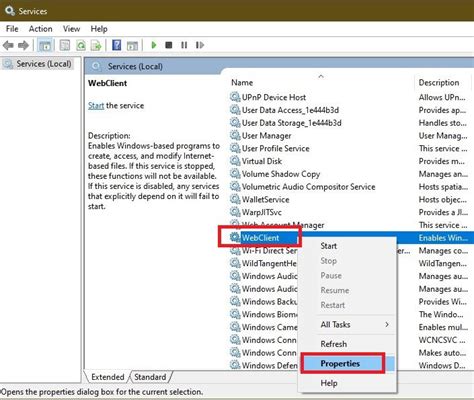Image resolution: width=474 pixels, height=400 pixels.
Task: Choose Refresh in the context menu
Action: (x=347, y=344)
